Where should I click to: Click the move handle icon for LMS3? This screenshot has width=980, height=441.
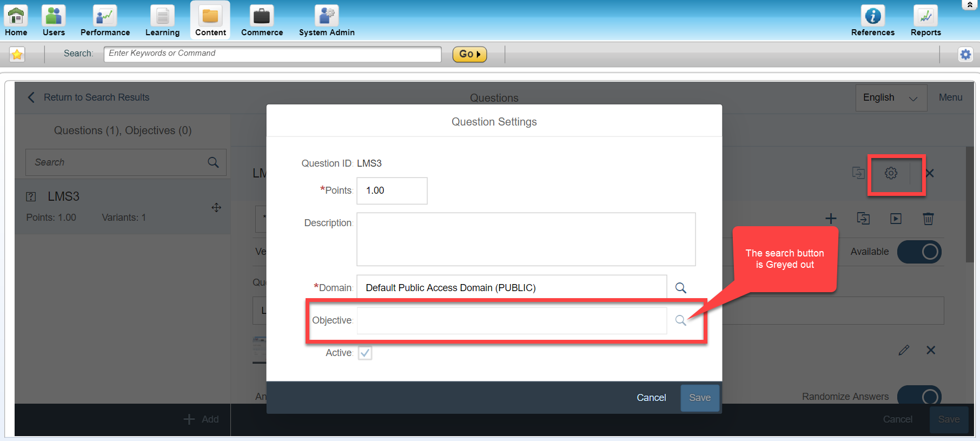coord(216,208)
